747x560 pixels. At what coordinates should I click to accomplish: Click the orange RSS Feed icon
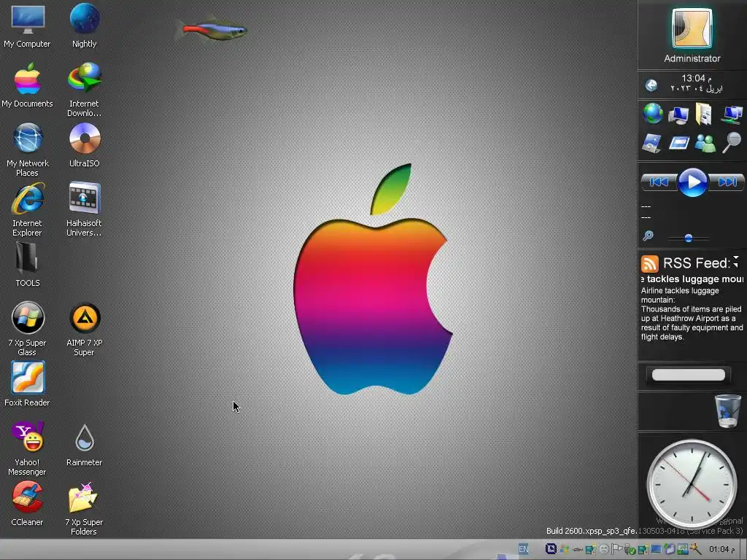click(x=649, y=263)
